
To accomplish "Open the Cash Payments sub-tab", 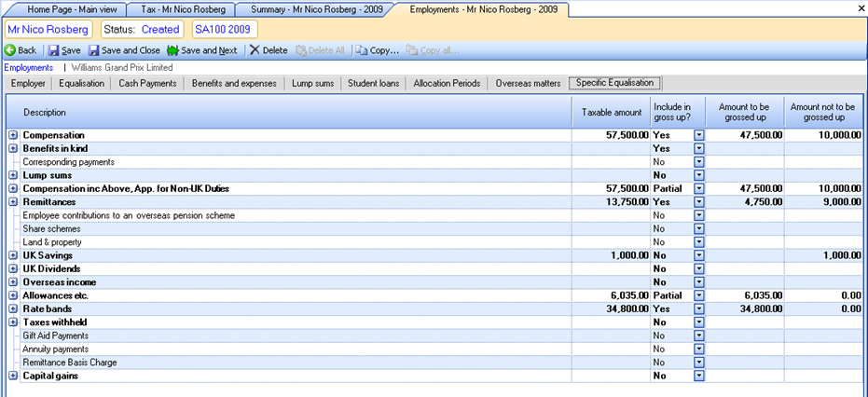I will point(148,84).
